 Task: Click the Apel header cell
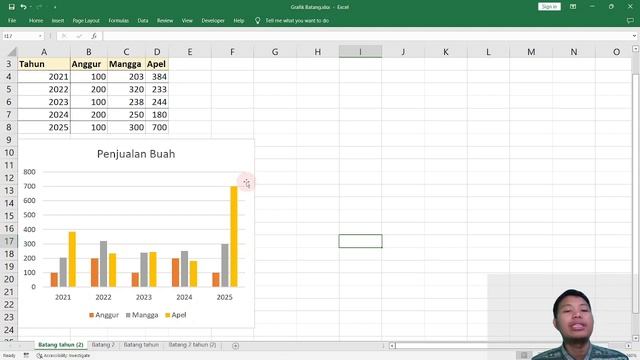[157, 64]
